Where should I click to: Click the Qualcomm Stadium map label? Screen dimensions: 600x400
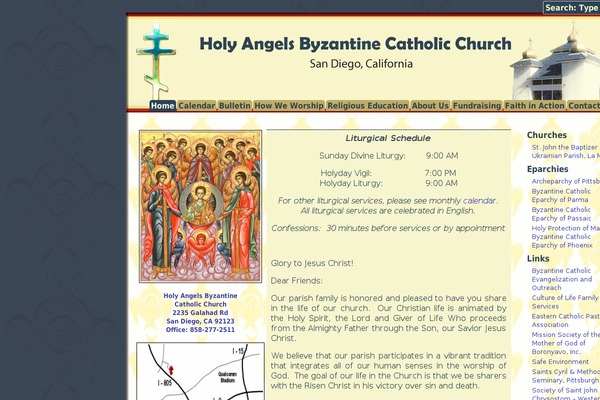227,377
